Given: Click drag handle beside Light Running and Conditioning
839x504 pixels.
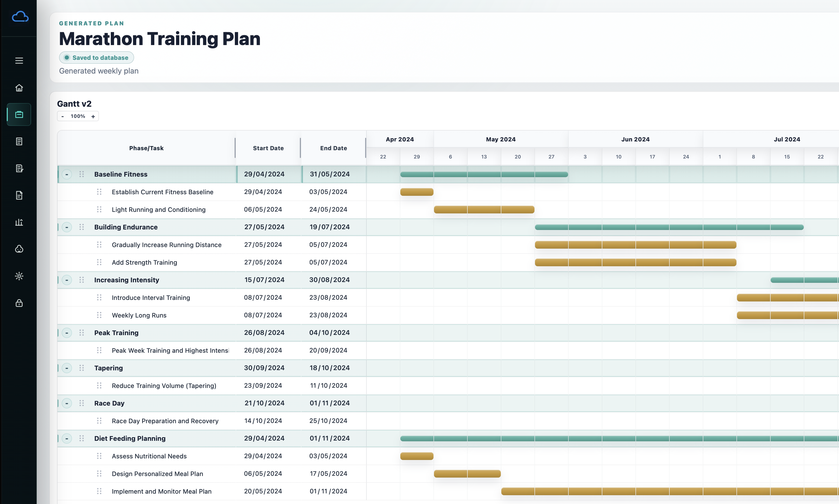Looking at the screenshot, I should 99,210.
